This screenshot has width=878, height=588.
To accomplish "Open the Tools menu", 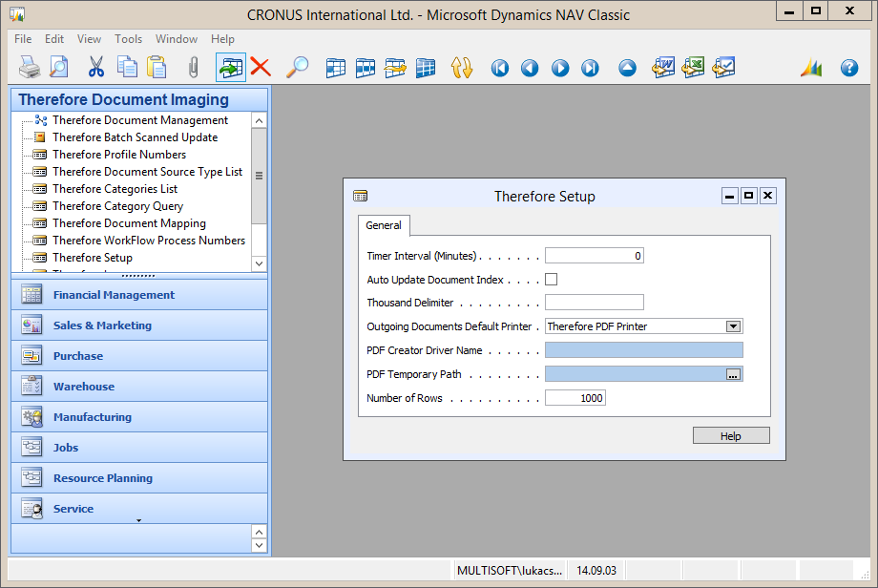I will (x=128, y=38).
